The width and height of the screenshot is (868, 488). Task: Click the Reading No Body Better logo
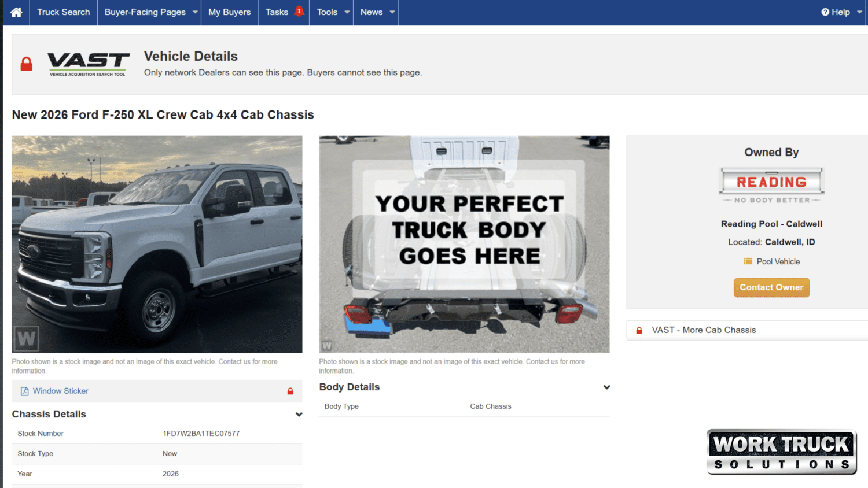(x=771, y=183)
